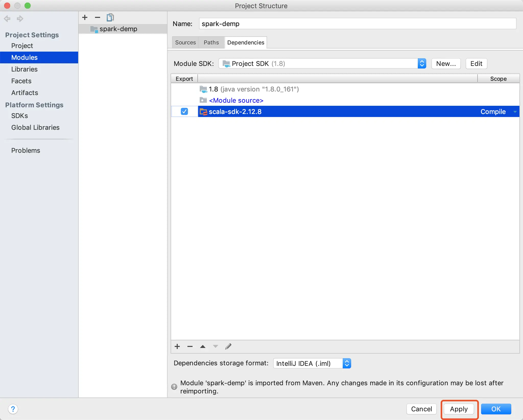Click the module Name input field

click(x=357, y=24)
